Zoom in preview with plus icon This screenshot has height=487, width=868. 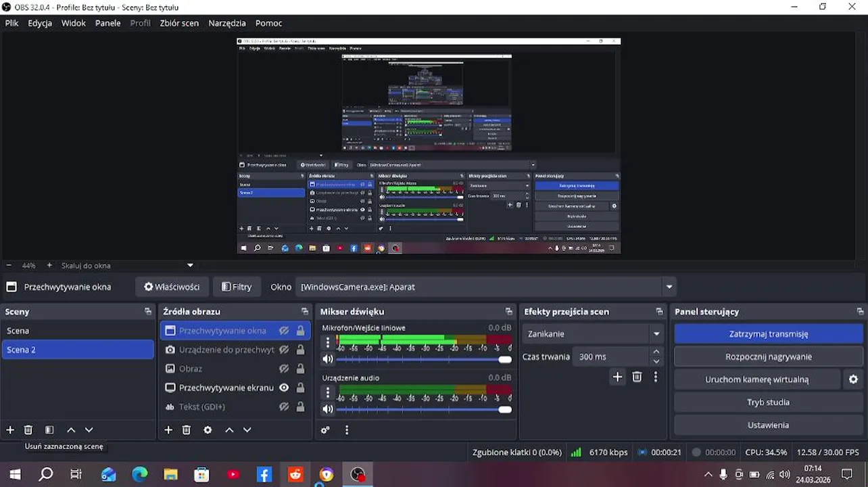click(49, 265)
